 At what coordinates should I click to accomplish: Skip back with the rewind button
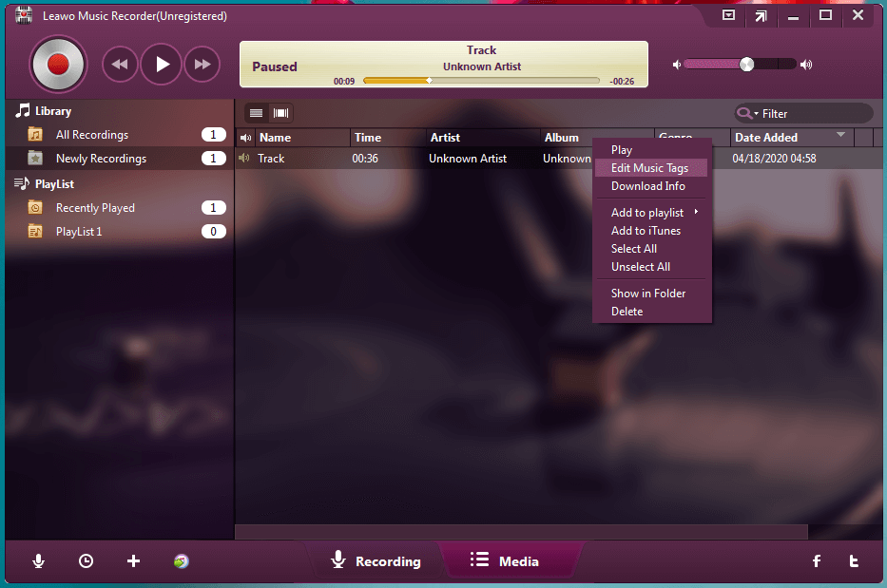(120, 65)
